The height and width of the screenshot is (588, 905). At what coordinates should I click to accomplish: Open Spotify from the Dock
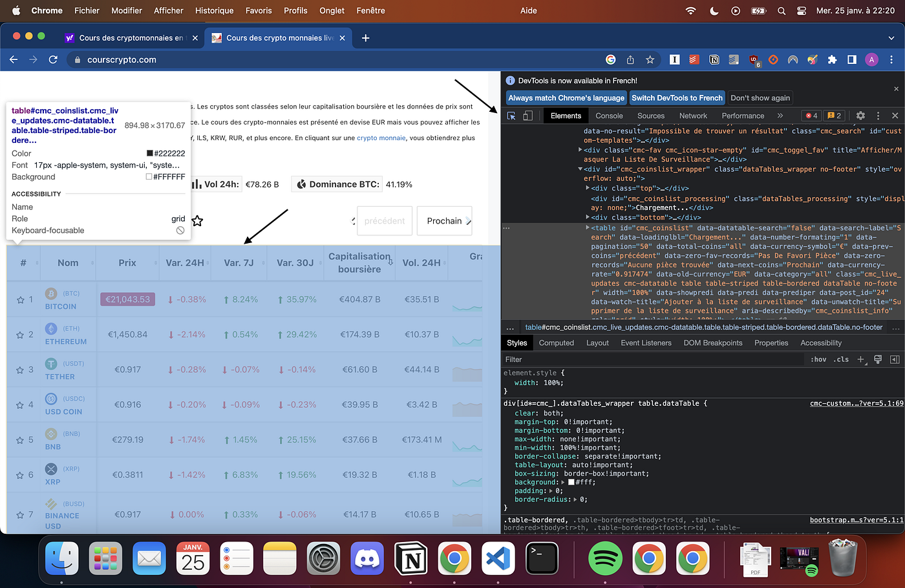point(605,558)
